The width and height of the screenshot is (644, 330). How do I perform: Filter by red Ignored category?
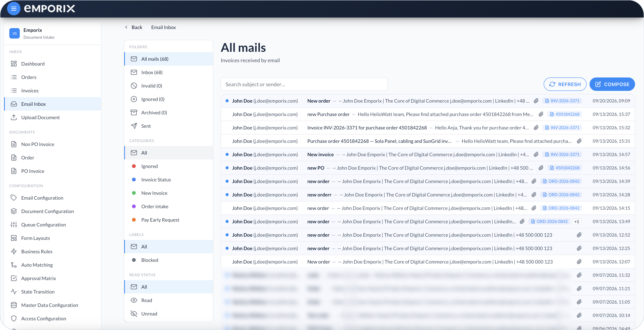point(169,166)
